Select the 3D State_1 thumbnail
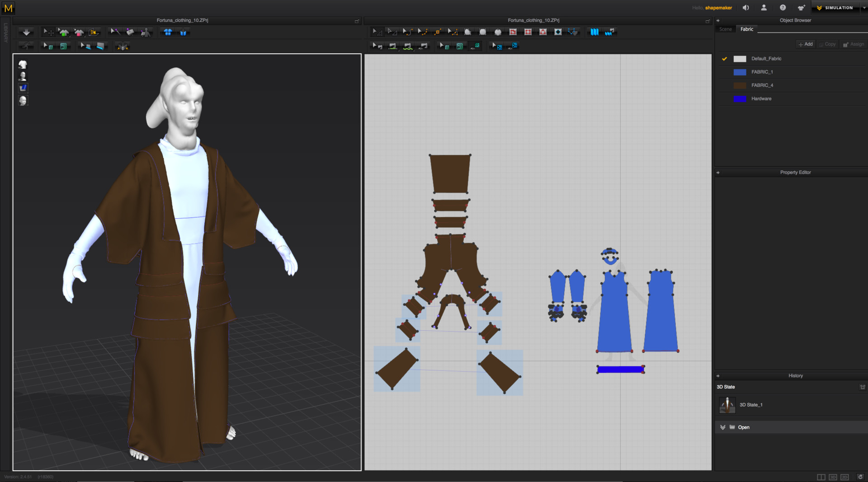The height and width of the screenshot is (482, 868). (x=727, y=405)
